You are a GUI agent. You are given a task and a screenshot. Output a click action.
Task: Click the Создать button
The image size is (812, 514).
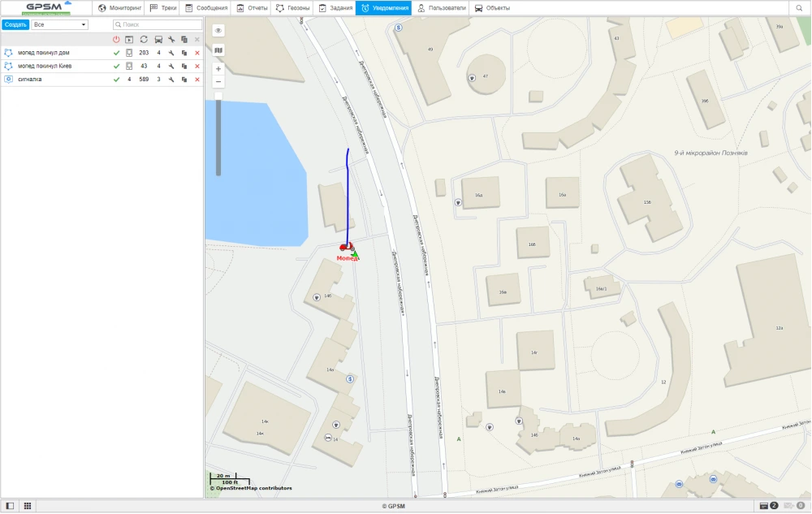(x=15, y=25)
